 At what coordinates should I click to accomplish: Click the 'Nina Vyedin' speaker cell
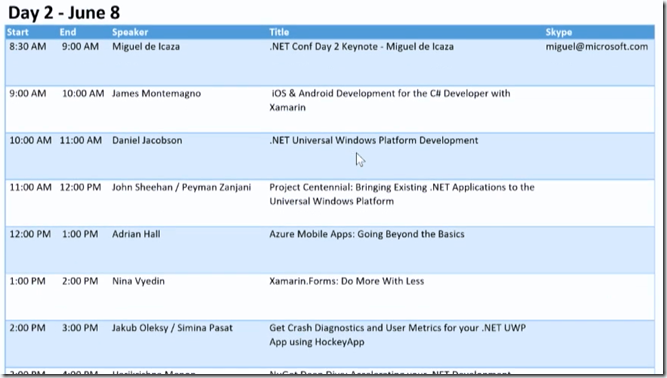coord(138,281)
